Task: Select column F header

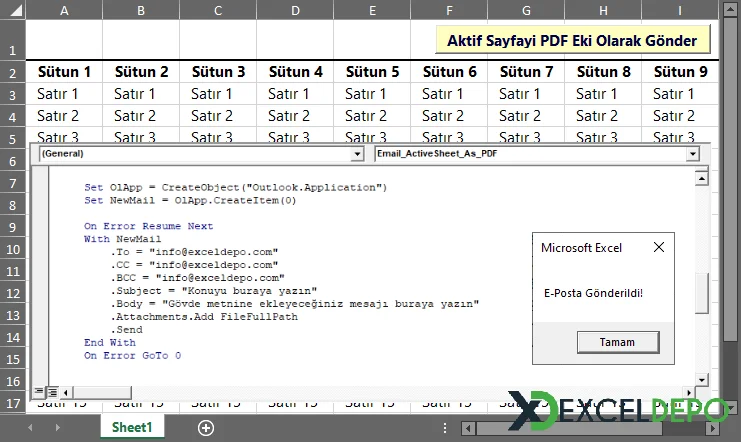Action: tap(449, 11)
